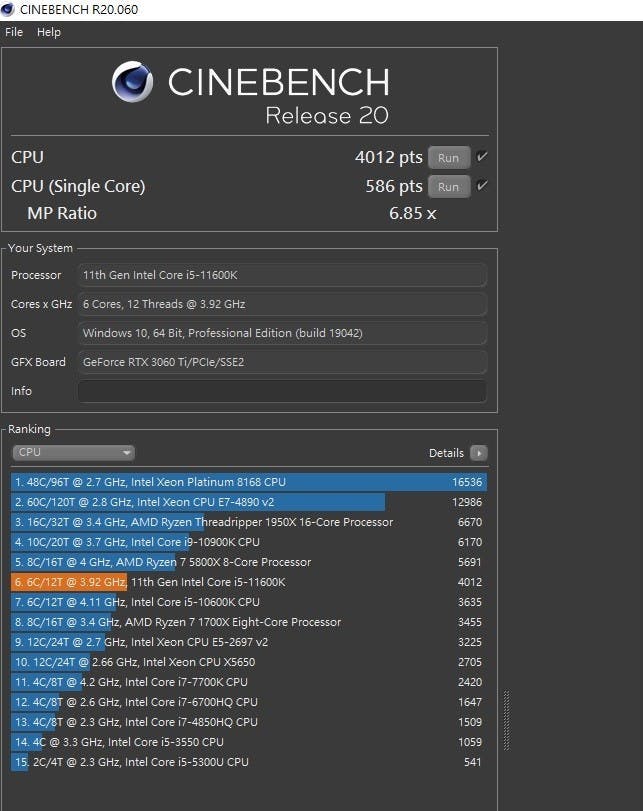Select ranking row AMD Ryzen 7 1700X

click(x=248, y=622)
